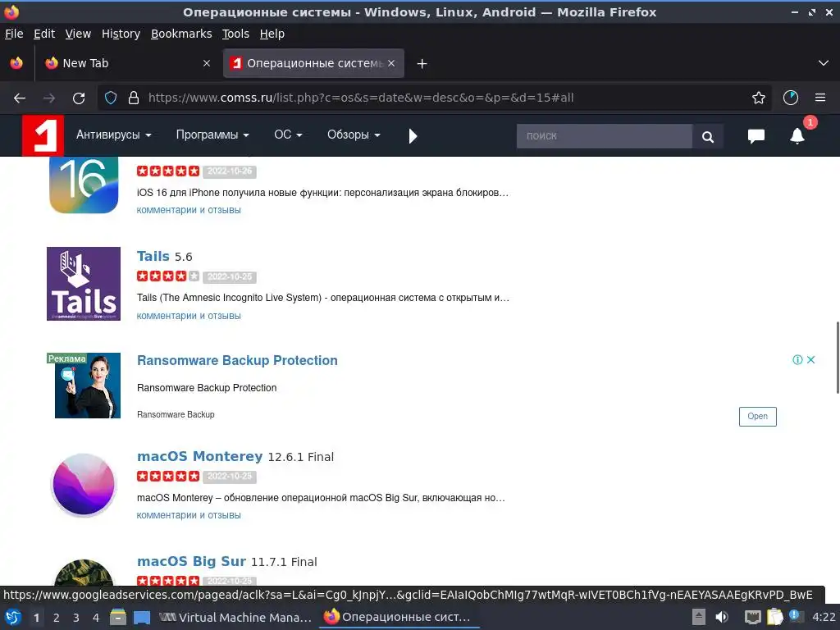Viewport: 840px width, 630px height.
Task: Open the taskbar start menu icon
Action: (12, 618)
